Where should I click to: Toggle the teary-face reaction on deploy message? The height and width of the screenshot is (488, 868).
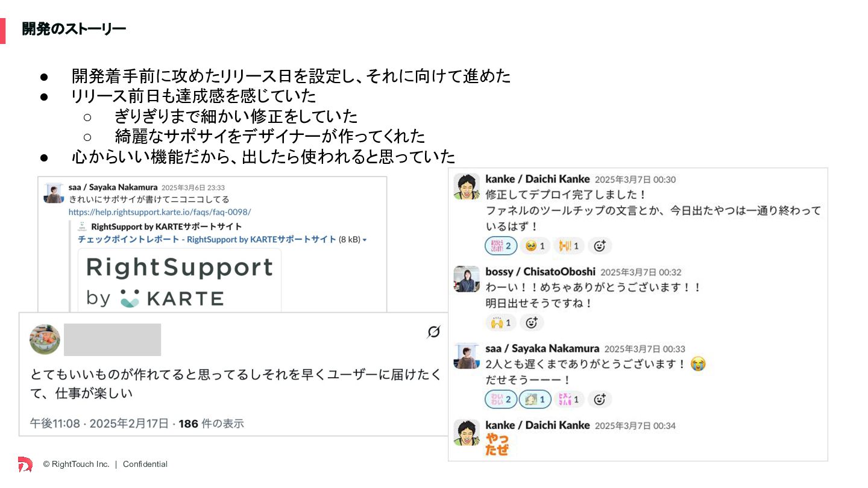(x=535, y=246)
